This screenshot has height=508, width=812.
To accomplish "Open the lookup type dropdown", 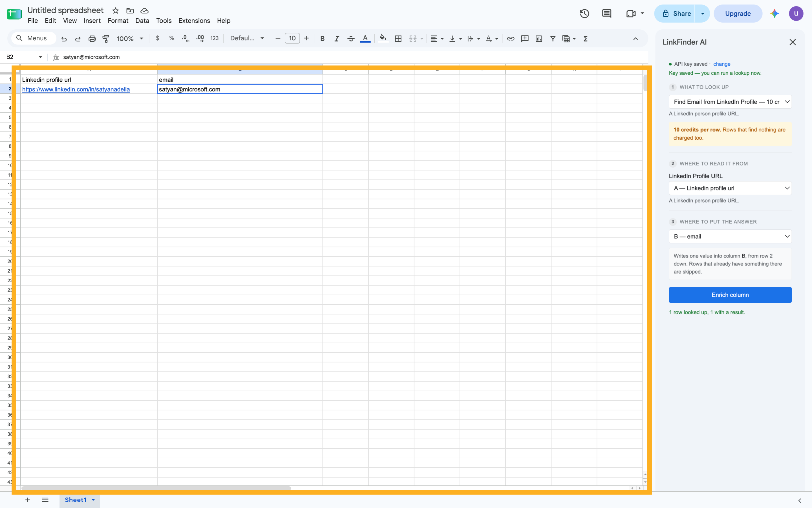I will tap(730, 102).
